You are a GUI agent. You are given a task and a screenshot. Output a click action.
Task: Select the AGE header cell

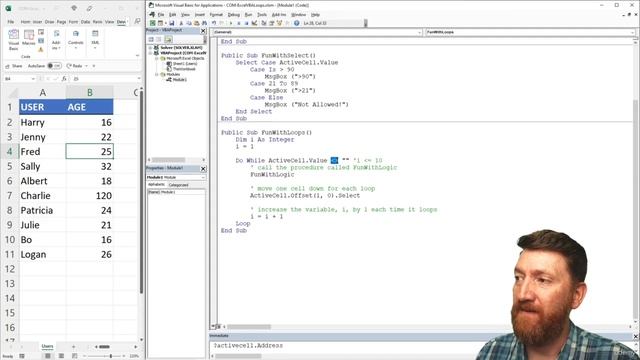pos(89,107)
